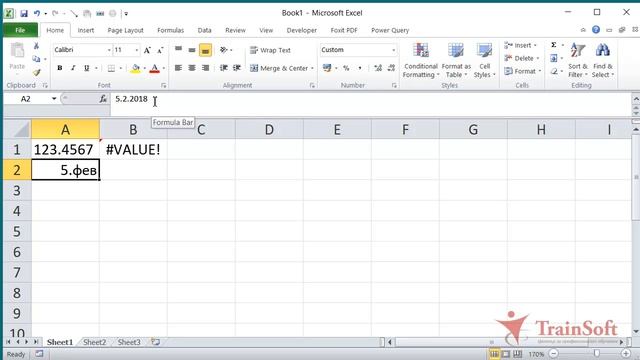Viewport: 640px width, 360px height.
Task: Open Sort & Filter menu
Action: [x=578, y=60]
